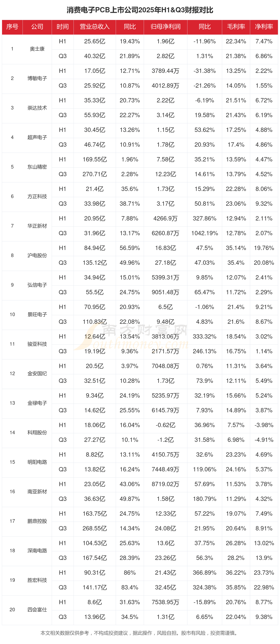Select the company name 奥士康

(37, 49)
